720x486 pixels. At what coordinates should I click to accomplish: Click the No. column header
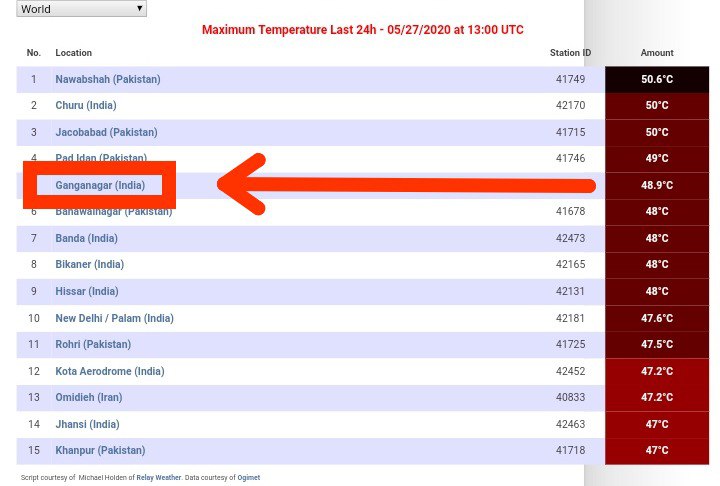(x=34, y=53)
